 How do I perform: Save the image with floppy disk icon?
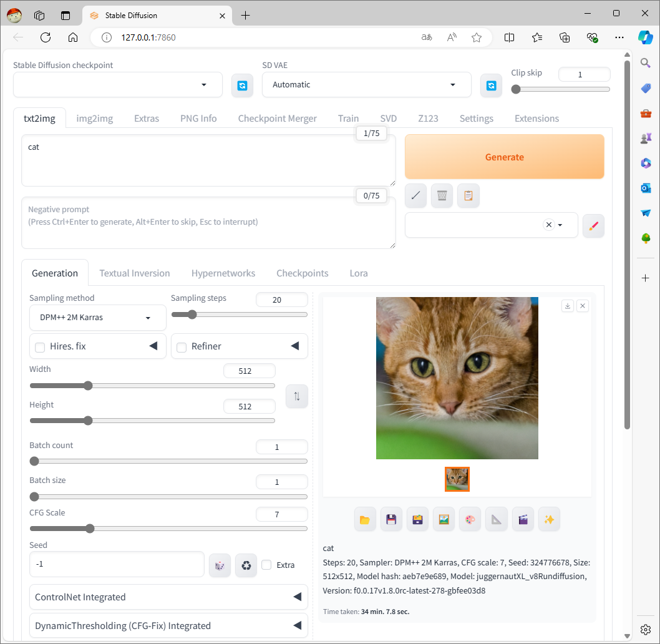(392, 520)
